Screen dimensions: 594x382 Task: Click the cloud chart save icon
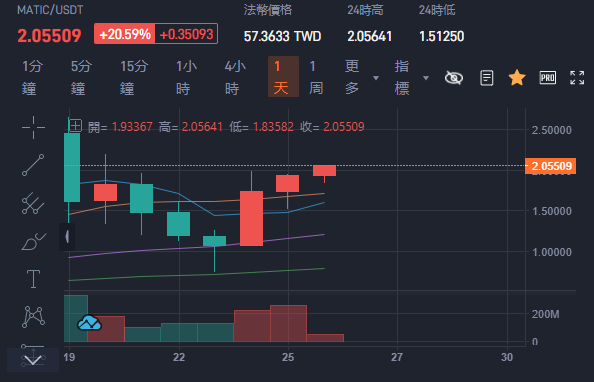[x=89, y=323]
